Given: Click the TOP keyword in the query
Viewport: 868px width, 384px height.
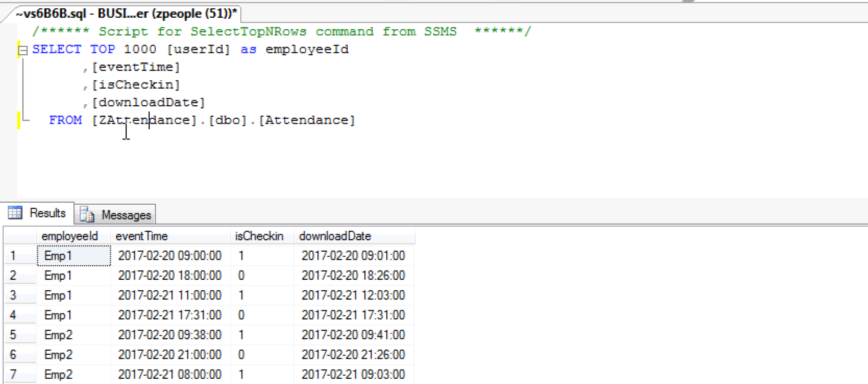Looking at the screenshot, I should point(103,49).
